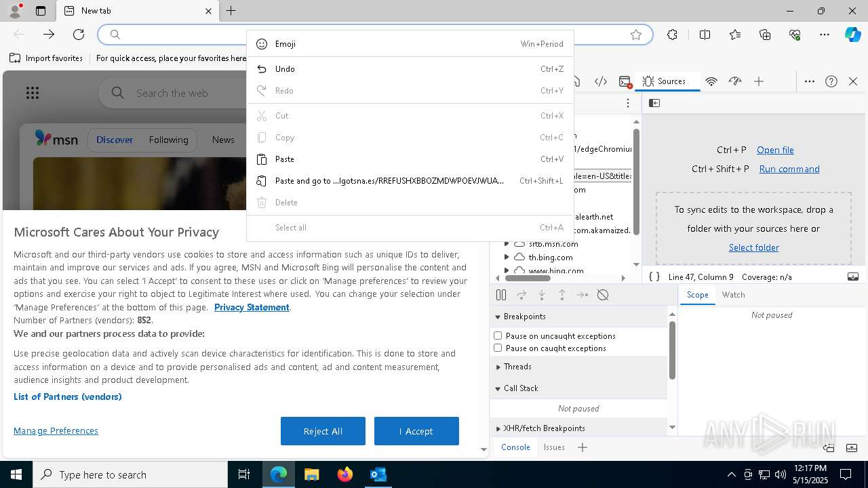The image size is (868, 488).
Task: Refresh the page with reload icon
Action: click(79, 35)
